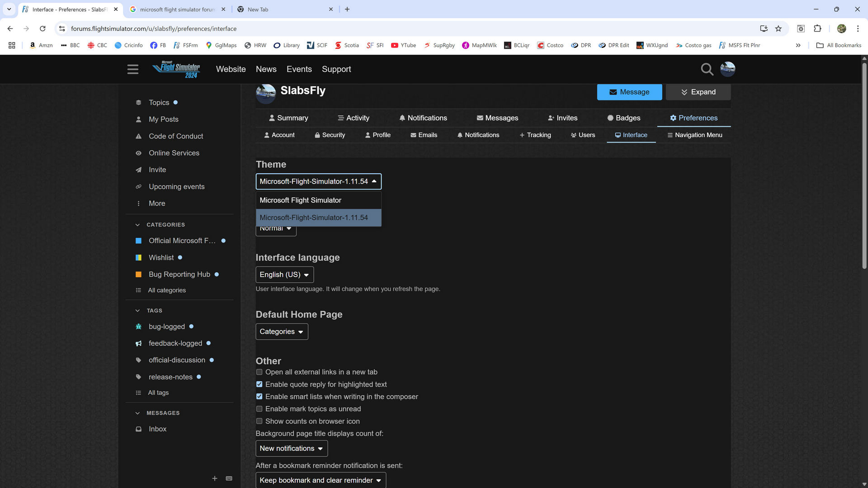Open the WXUgnd bookmark

(652, 45)
